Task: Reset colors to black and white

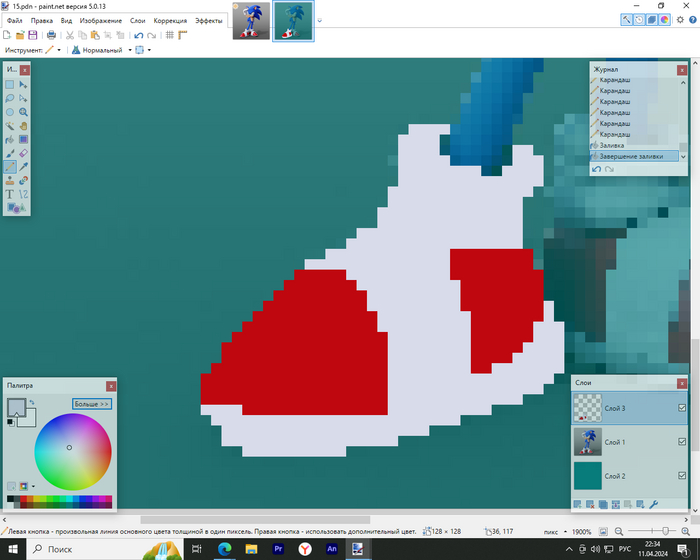Action: pyautogui.click(x=10, y=422)
